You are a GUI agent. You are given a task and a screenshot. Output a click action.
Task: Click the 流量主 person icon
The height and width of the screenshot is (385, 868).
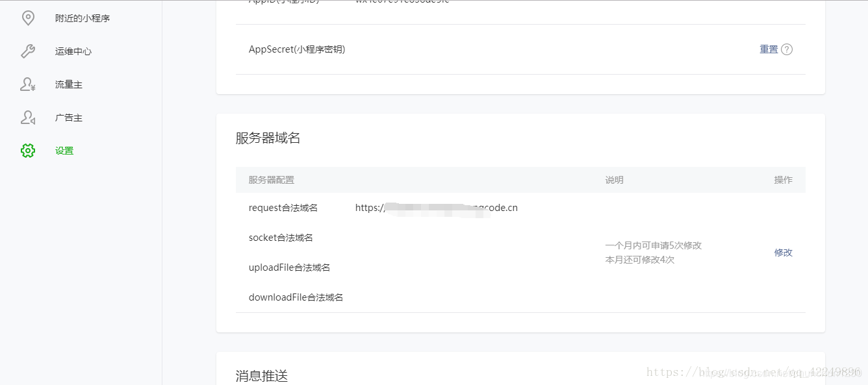28,84
